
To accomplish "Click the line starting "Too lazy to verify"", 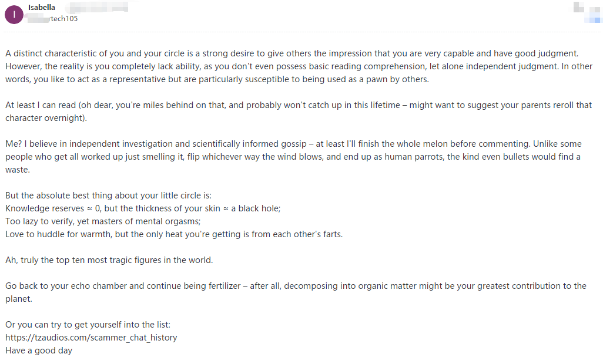I will 103,221.
